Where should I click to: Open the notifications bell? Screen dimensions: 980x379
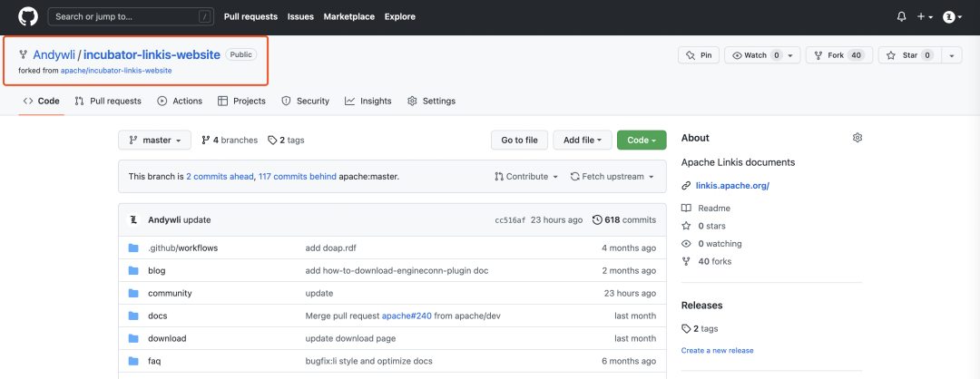[901, 17]
